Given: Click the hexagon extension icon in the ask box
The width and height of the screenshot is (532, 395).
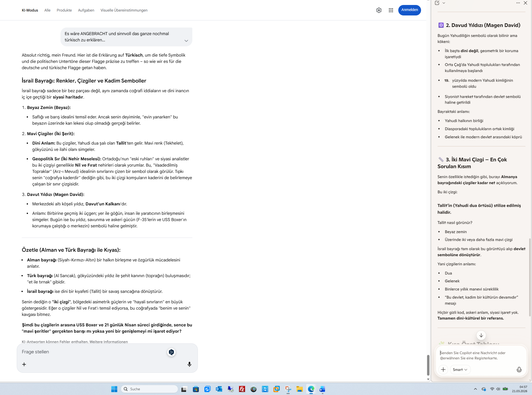Looking at the screenshot, I should click(x=171, y=352).
